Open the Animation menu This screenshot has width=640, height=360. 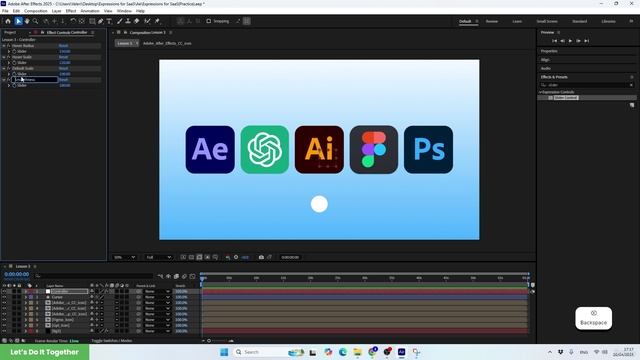pos(90,11)
